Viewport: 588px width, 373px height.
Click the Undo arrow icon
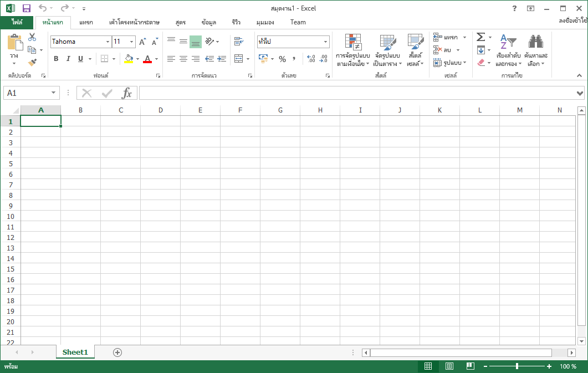43,8
